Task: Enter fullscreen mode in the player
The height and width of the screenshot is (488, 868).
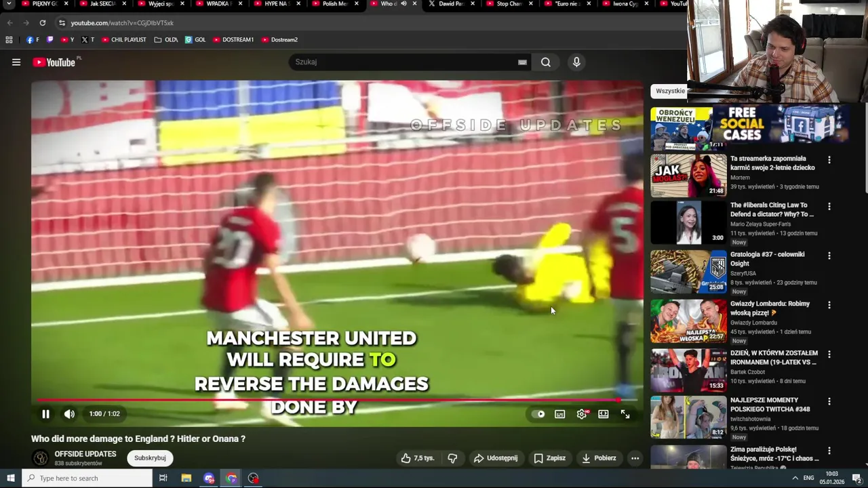Action: [x=625, y=414]
